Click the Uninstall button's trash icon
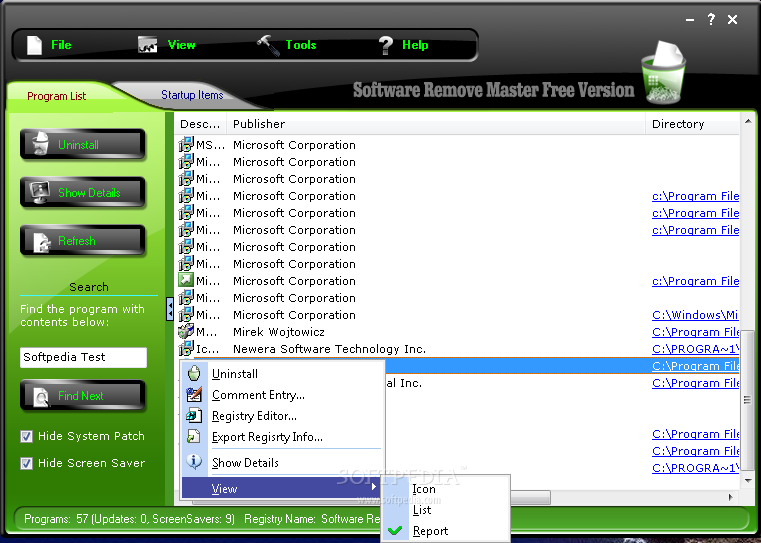 click(40, 144)
